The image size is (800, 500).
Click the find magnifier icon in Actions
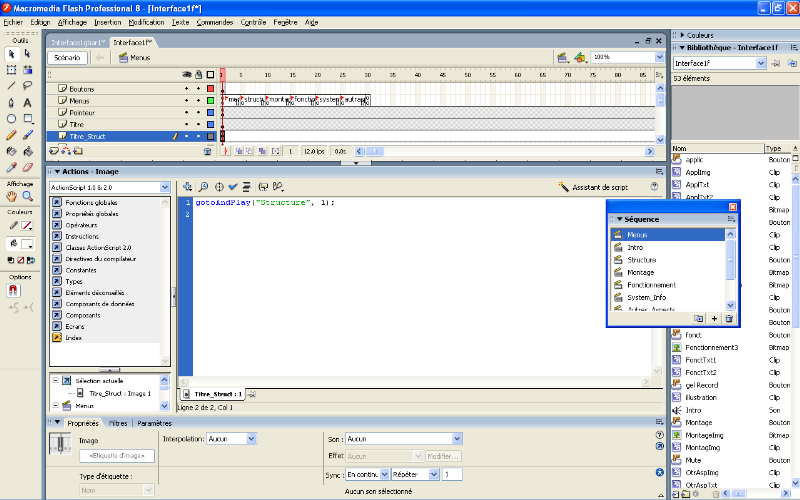[x=203, y=186]
